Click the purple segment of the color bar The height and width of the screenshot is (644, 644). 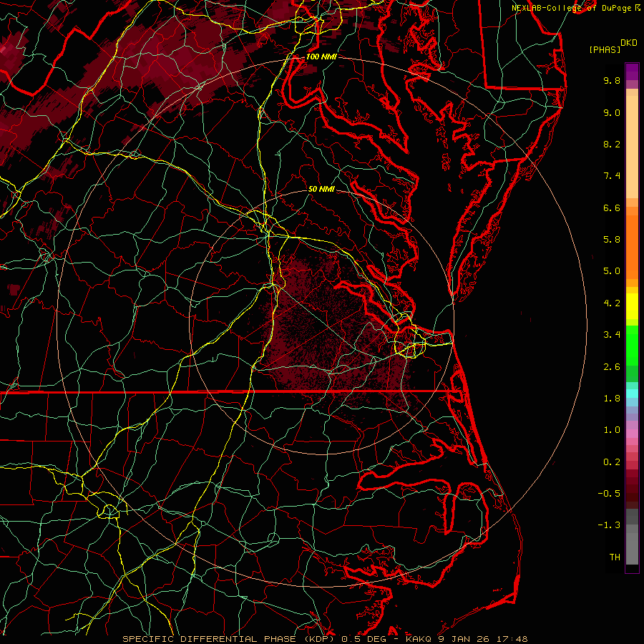[x=632, y=72]
